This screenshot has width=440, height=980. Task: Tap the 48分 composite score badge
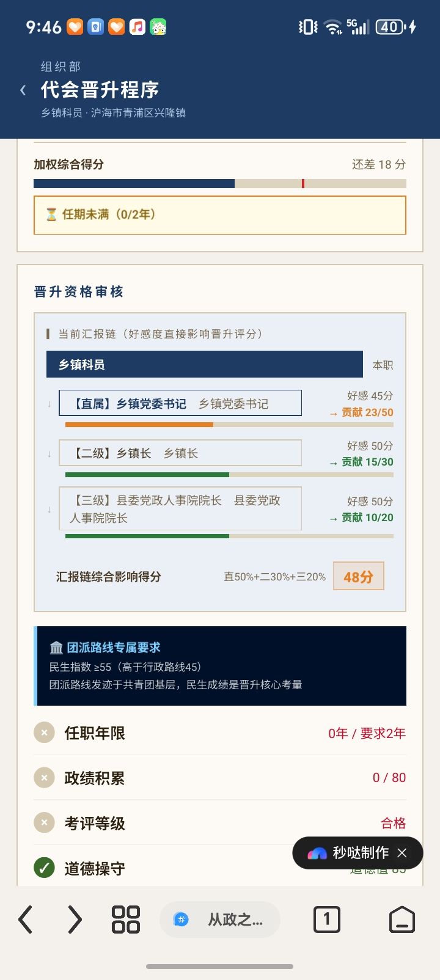[x=358, y=576]
